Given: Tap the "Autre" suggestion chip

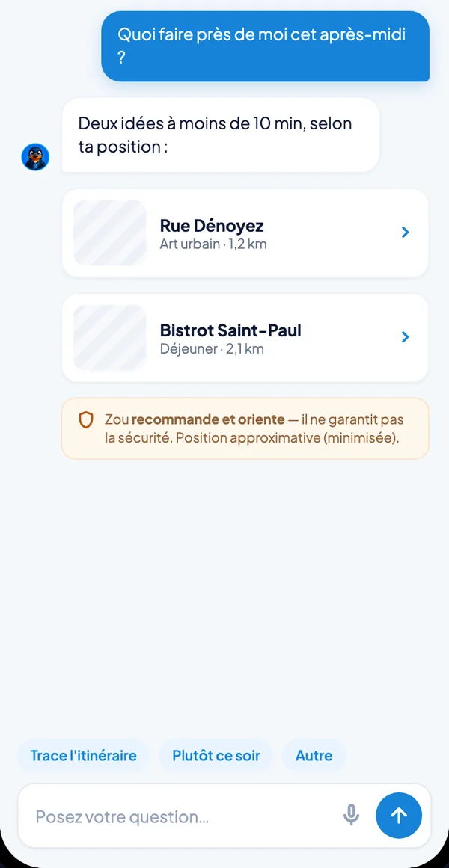Looking at the screenshot, I should 314,756.
